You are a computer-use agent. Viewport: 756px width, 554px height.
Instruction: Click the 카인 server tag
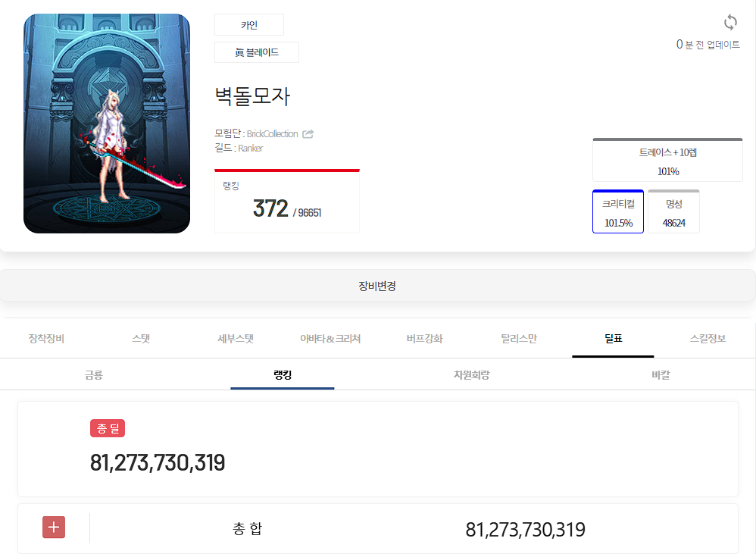click(x=249, y=25)
